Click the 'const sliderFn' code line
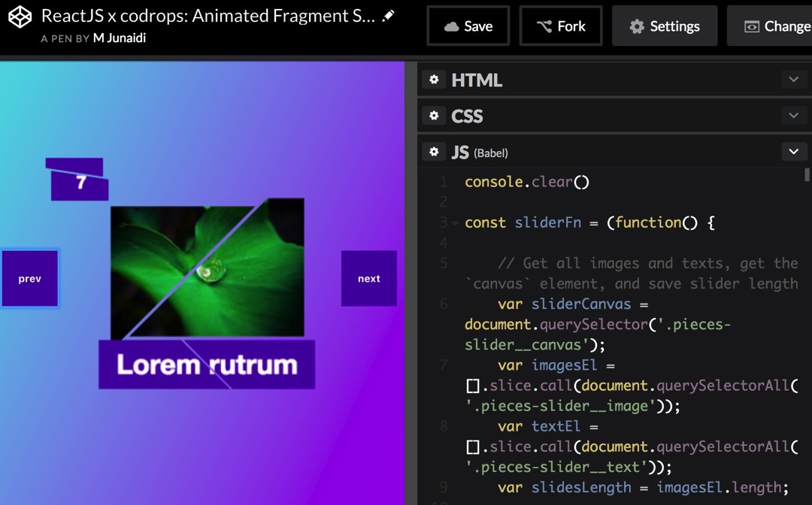The width and height of the screenshot is (812, 505). 590,223
